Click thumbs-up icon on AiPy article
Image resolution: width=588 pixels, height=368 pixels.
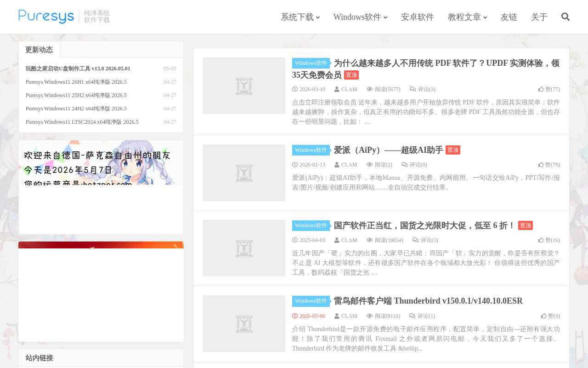tap(541, 165)
